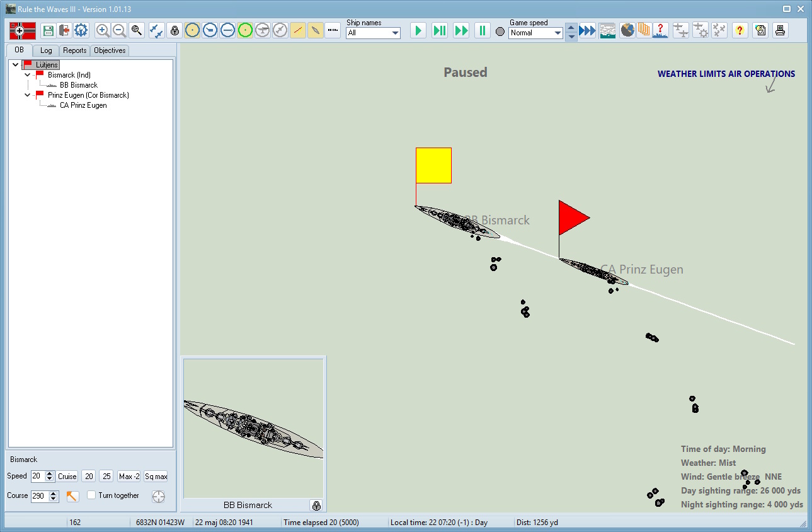The image size is (812, 532).
Task: Click the green save game icon
Action: [x=48, y=30]
